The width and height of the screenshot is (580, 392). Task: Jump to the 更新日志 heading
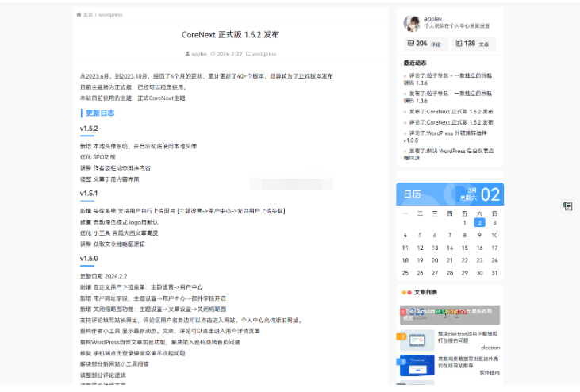pyautogui.click(x=100, y=113)
